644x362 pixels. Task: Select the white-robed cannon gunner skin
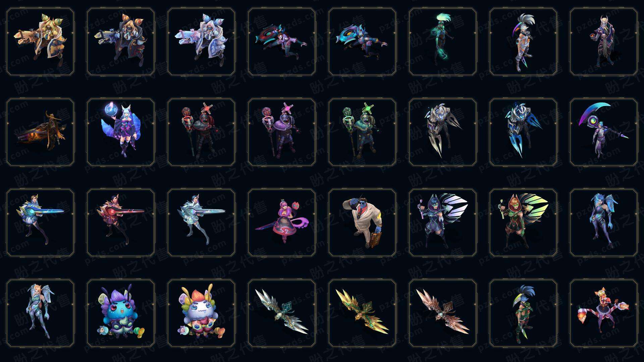pos(201,42)
